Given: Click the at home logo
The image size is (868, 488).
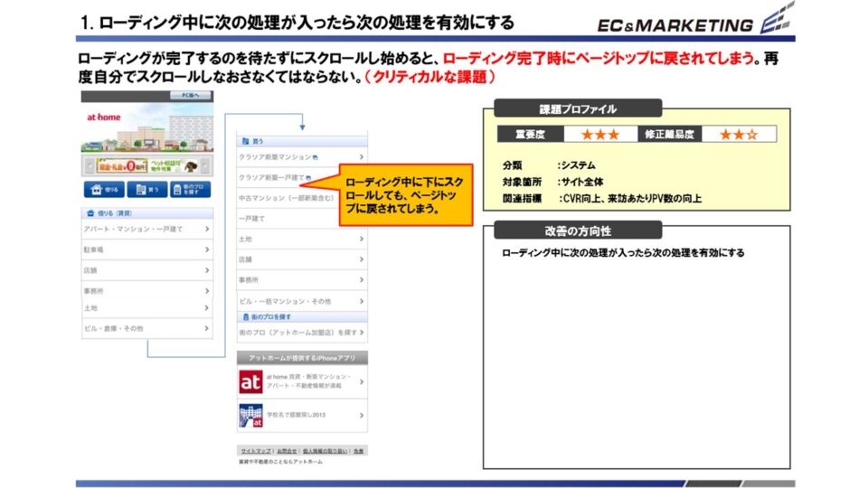Looking at the screenshot, I should click(x=103, y=117).
